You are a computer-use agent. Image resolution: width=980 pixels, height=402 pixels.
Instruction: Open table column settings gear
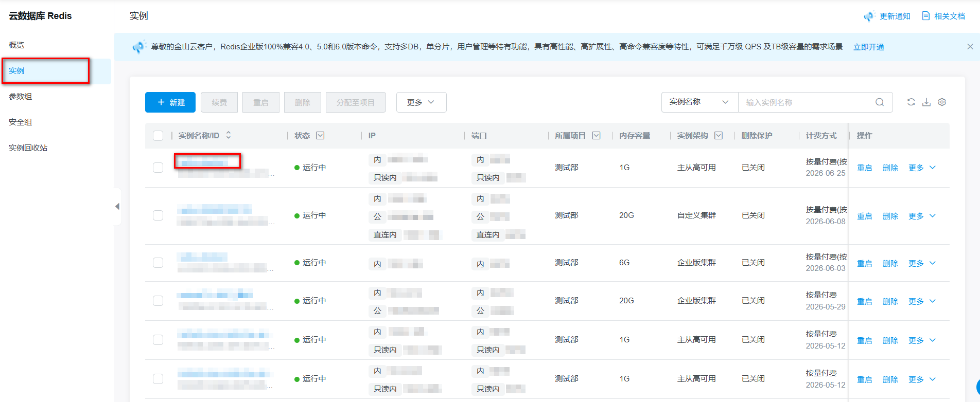point(942,102)
